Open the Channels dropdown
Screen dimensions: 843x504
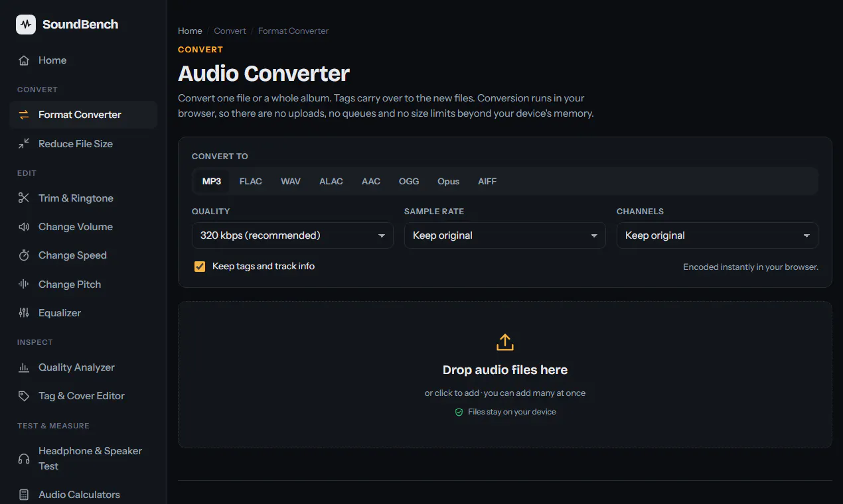click(718, 235)
